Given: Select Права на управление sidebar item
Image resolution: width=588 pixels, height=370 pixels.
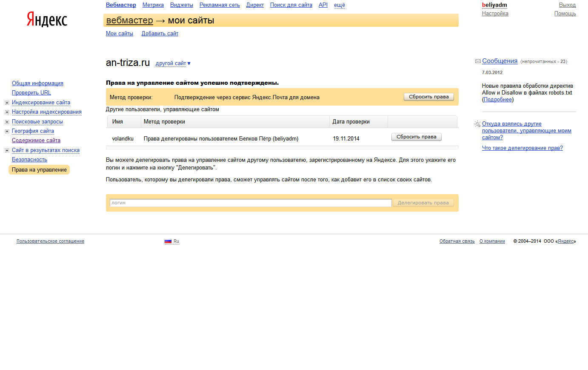Looking at the screenshot, I should 39,170.
